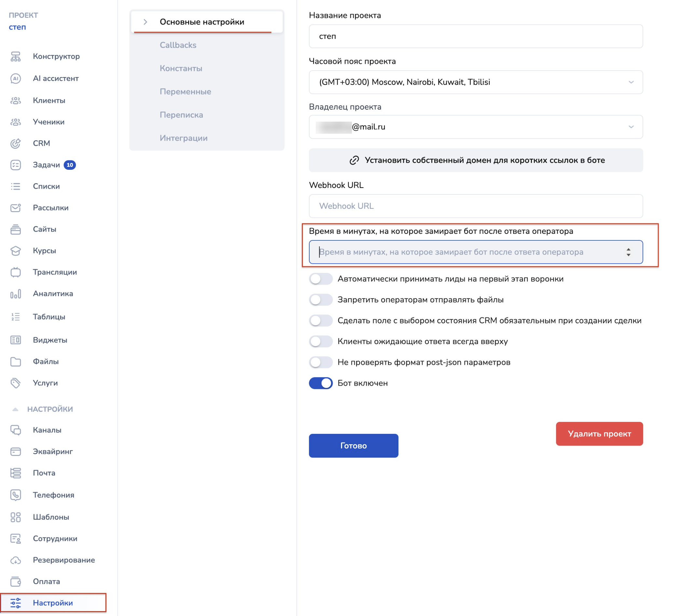Enable Запретить операторам отправлять файлы switch
This screenshot has height=616, width=681.
[x=321, y=300]
